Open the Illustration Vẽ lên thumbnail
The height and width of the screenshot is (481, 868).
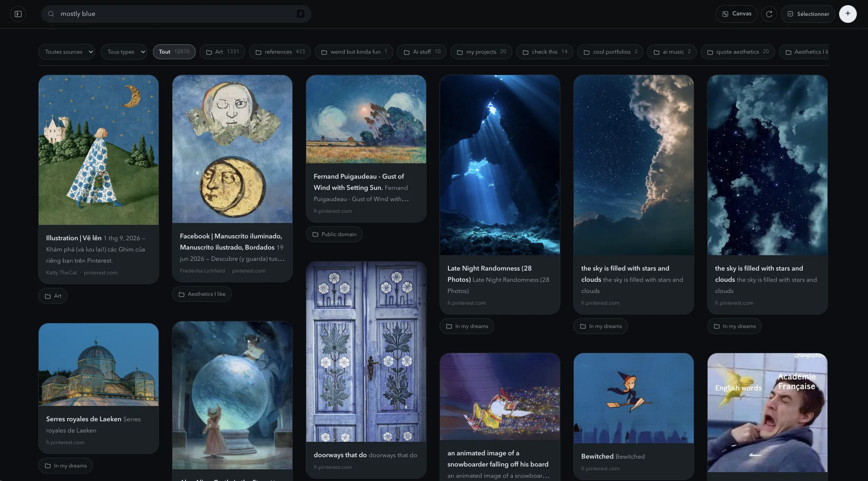click(x=98, y=150)
